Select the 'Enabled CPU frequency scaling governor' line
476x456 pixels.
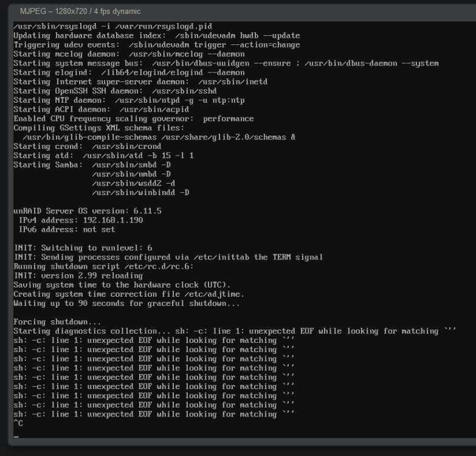tap(134, 119)
